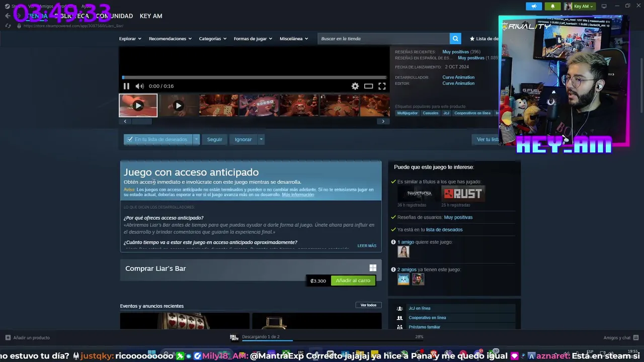644x362 pixels.
Task: Open the Curve Animation developer link
Action: click(x=458, y=77)
